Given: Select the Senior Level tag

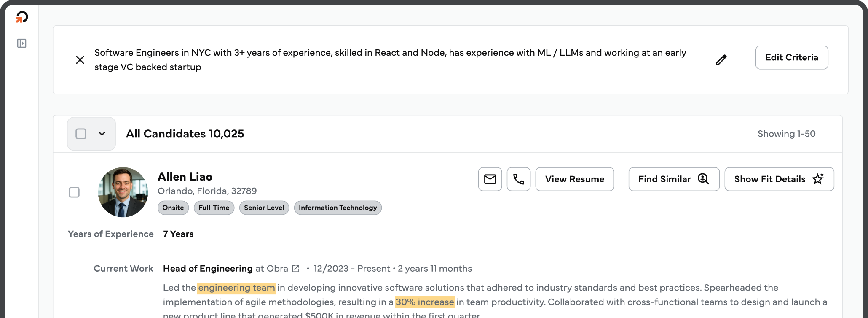Looking at the screenshot, I should click(264, 208).
